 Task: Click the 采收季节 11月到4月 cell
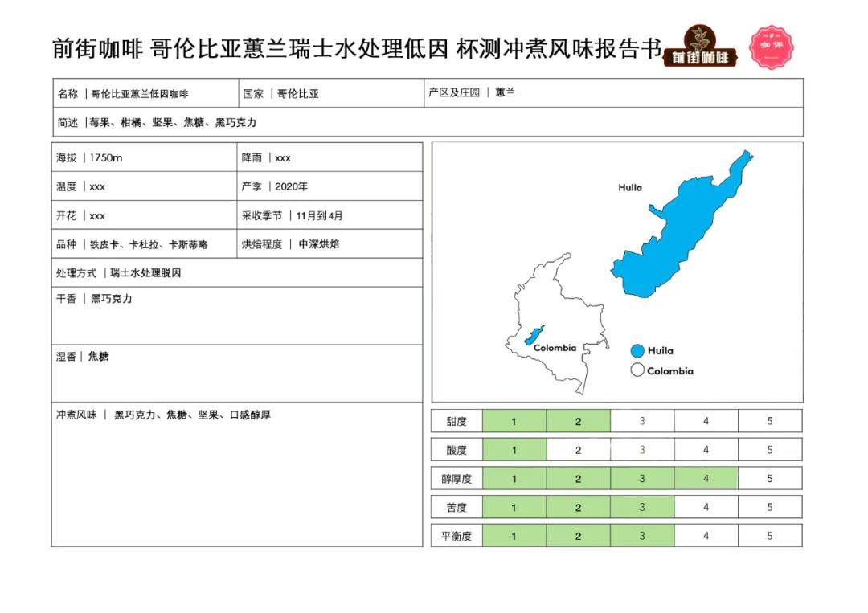point(330,215)
